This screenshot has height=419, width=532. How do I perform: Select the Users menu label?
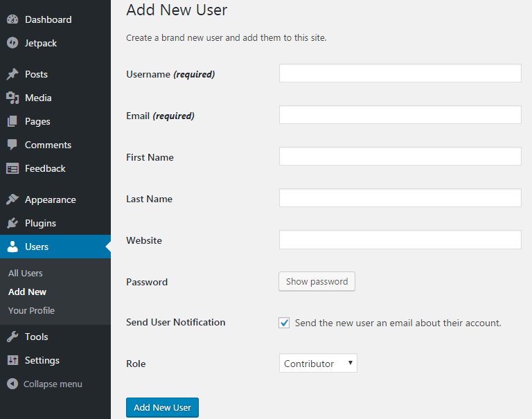(37, 247)
